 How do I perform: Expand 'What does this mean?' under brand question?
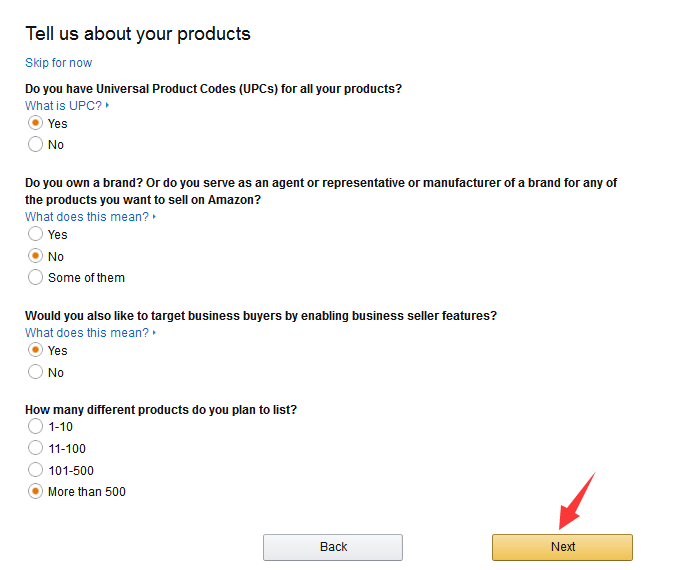(86, 216)
